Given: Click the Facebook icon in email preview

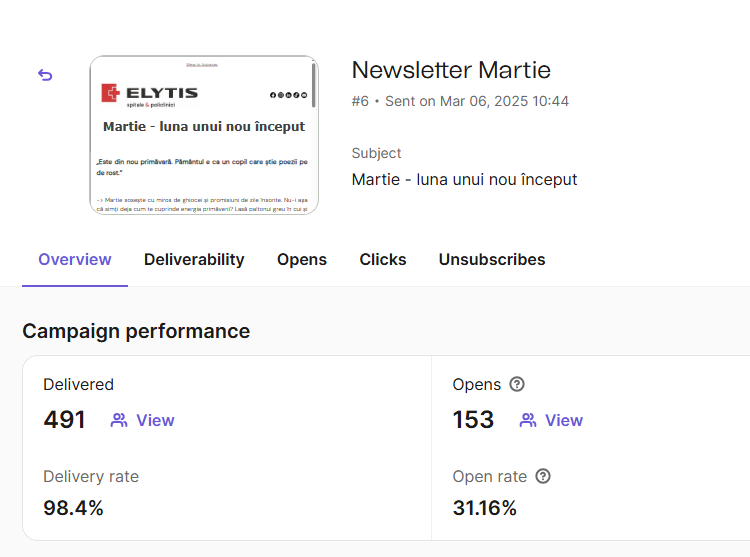Looking at the screenshot, I should coord(272,95).
